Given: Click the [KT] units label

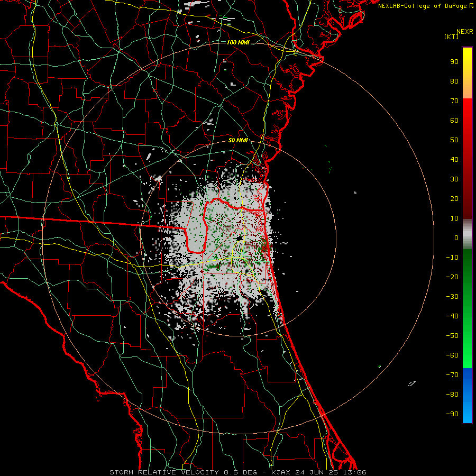Looking at the screenshot, I should (452, 36).
